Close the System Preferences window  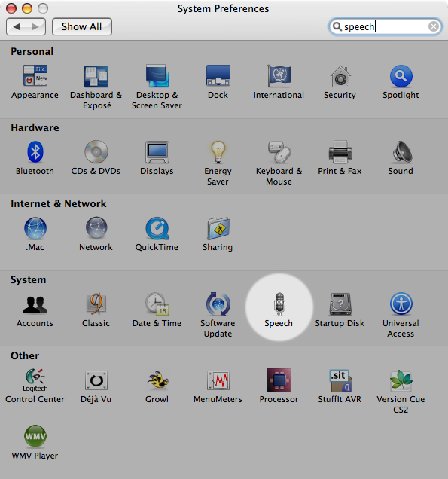(11, 8)
